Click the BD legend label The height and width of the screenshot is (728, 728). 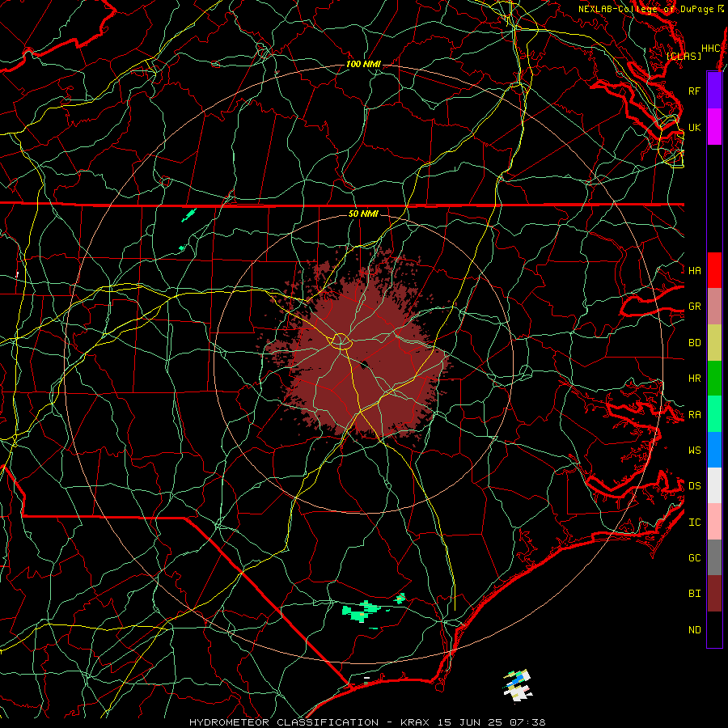[x=694, y=343]
